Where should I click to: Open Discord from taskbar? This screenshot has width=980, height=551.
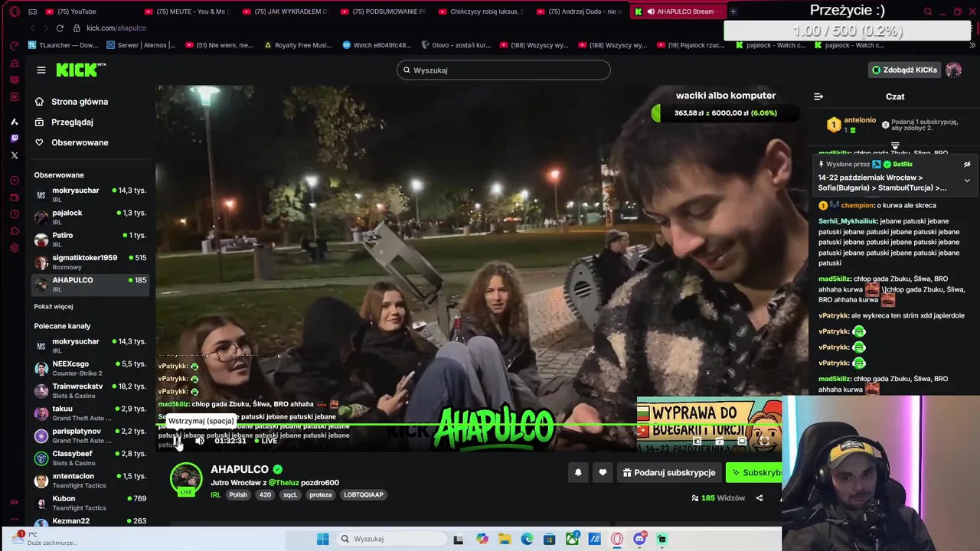(x=639, y=540)
